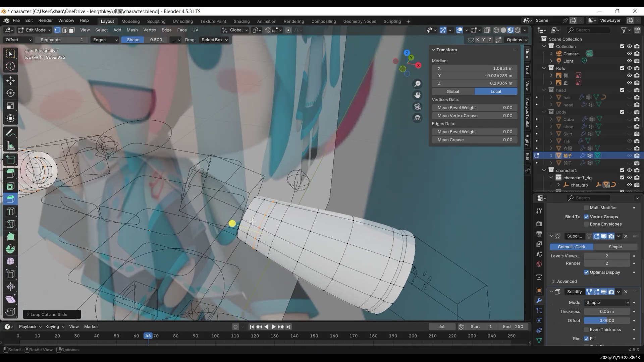Open the Edit Mode dropdown
The height and width of the screenshot is (362, 644).
coord(35,30)
